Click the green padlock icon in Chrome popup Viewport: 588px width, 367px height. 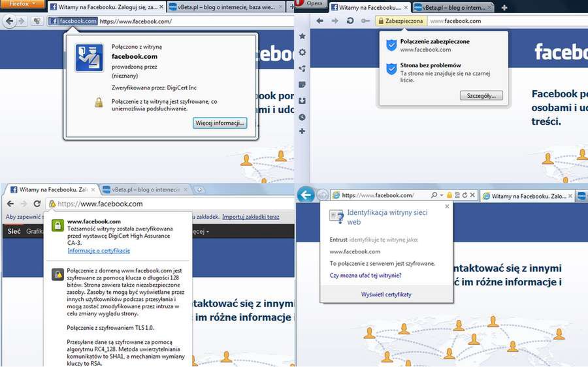click(x=57, y=225)
